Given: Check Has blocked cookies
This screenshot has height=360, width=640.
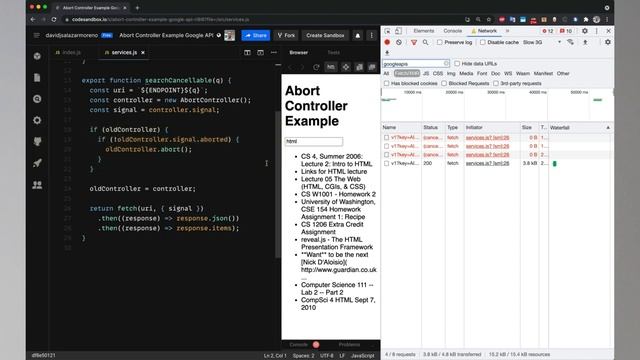Looking at the screenshot, I should (386, 83).
